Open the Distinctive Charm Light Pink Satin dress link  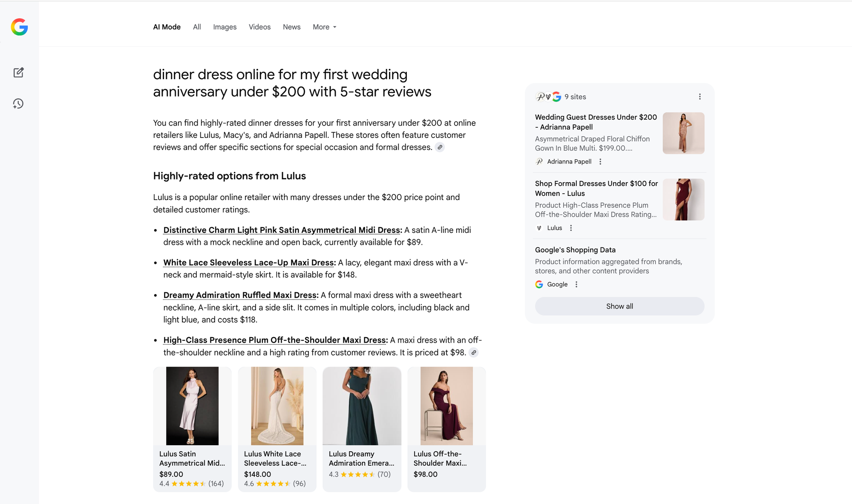[281, 230]
